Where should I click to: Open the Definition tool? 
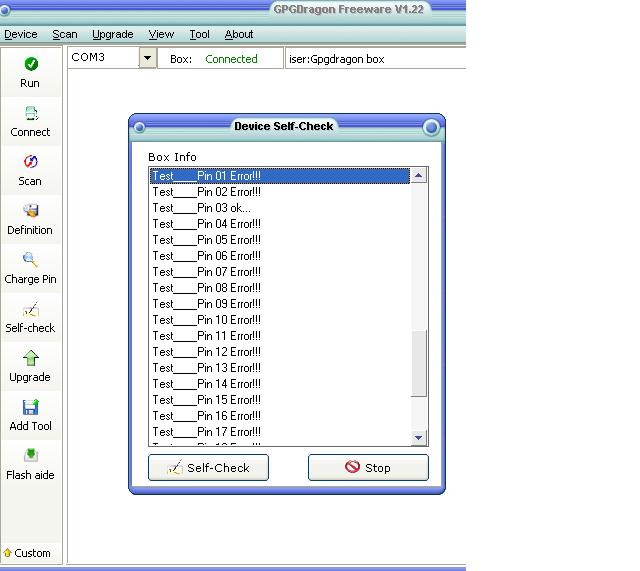30,211
